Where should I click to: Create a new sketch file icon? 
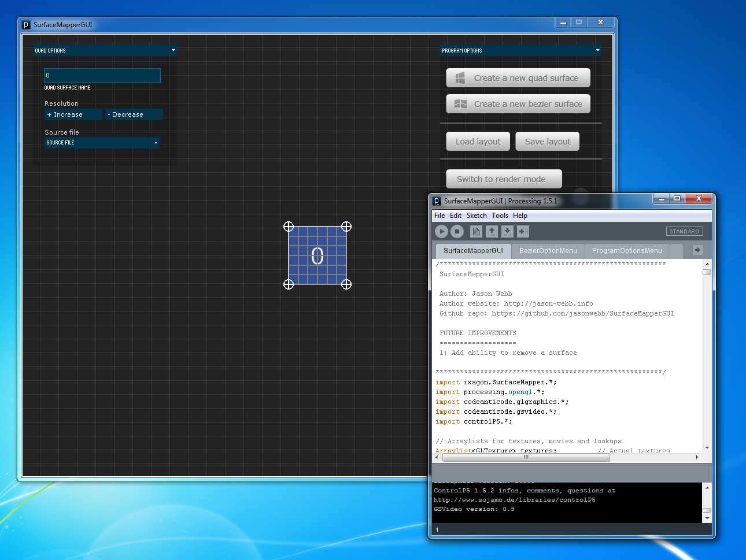(x=476, y=231)
